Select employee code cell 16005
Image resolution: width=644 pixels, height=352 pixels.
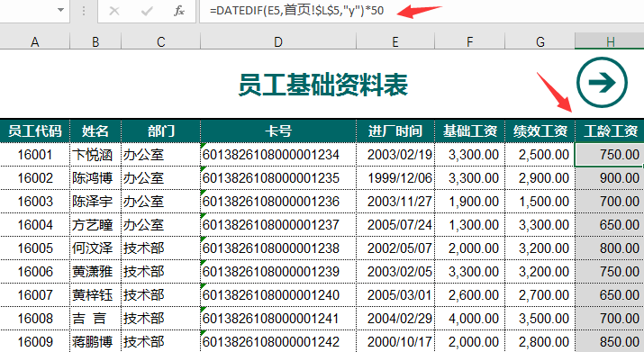[35, 248]
